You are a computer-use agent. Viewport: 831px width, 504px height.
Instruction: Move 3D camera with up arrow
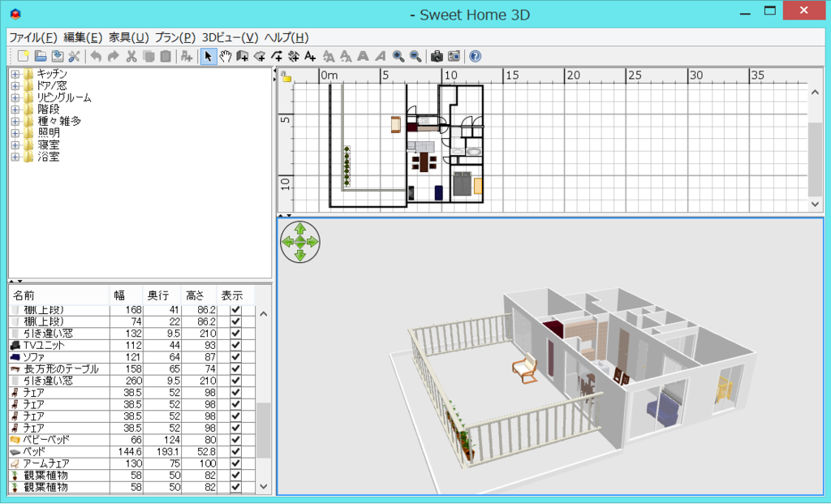pos(300,229)
